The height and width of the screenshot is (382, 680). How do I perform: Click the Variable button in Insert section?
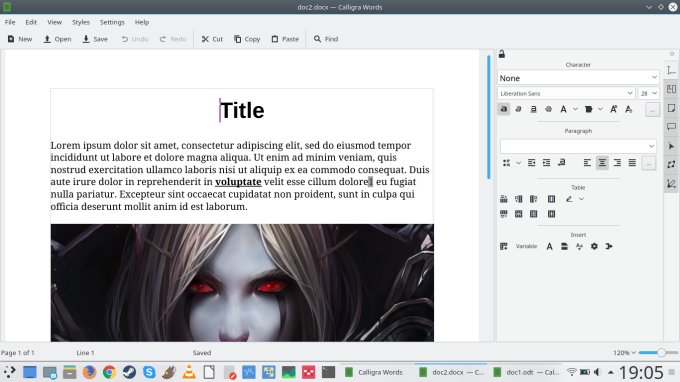click(x=526, y=246)
